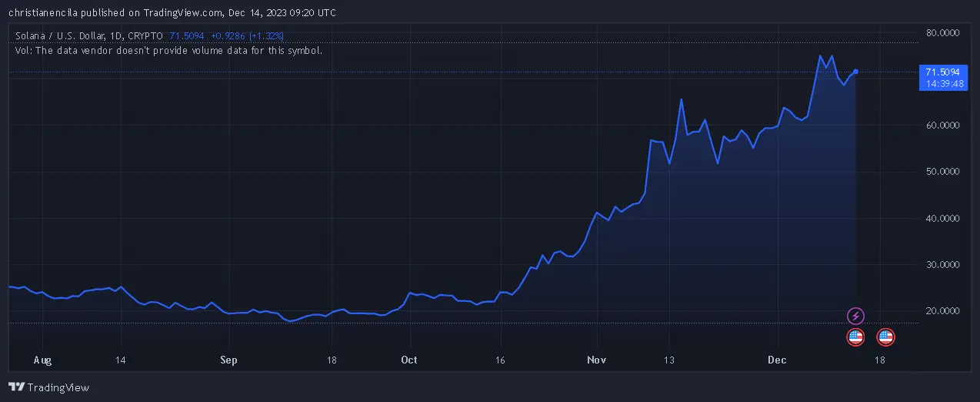Screen dimensions: 980x402
Task: Click the 16 date axis label
Action: (500, 360)
